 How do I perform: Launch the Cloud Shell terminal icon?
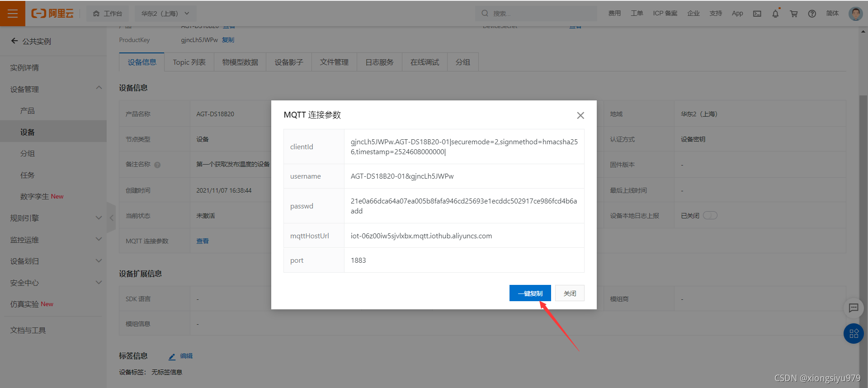point(757,14)
